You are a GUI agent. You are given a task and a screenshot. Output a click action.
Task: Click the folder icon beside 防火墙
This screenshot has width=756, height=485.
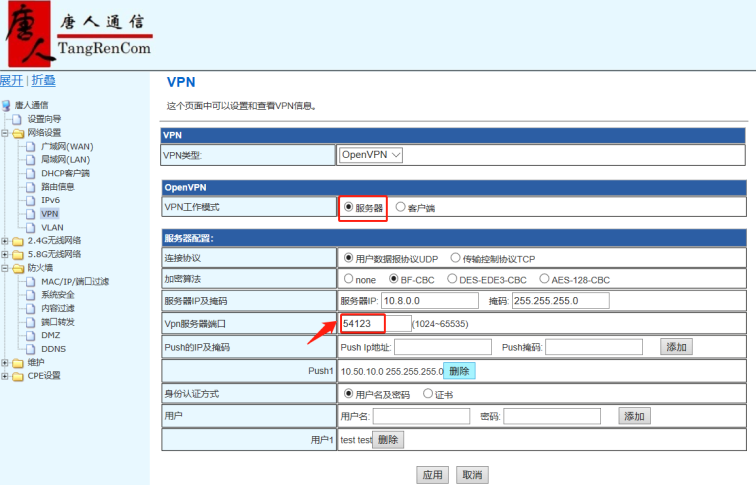tap(18, 268)
